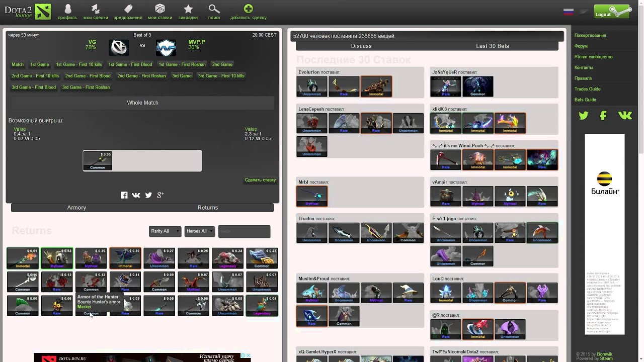Image resolution: width=644 pixels, height=362 pixels.
Task: Click the MVP.P team logo
Action: point(166,47)
